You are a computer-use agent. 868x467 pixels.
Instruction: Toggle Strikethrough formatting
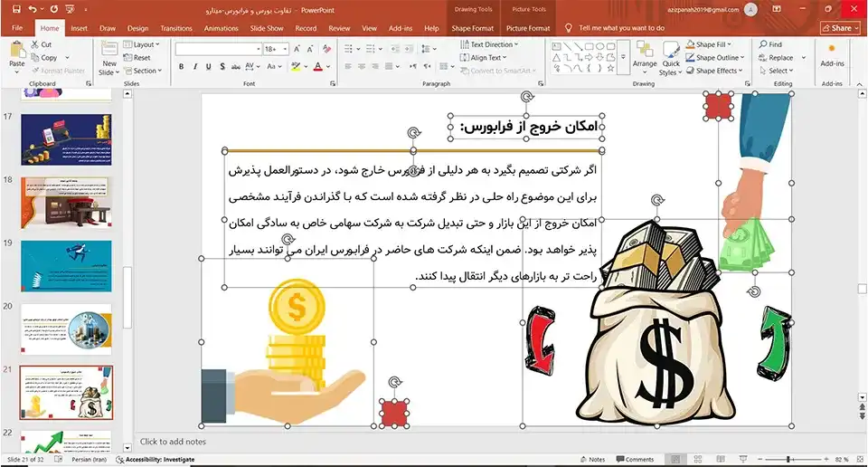click(x=236, y=66)
